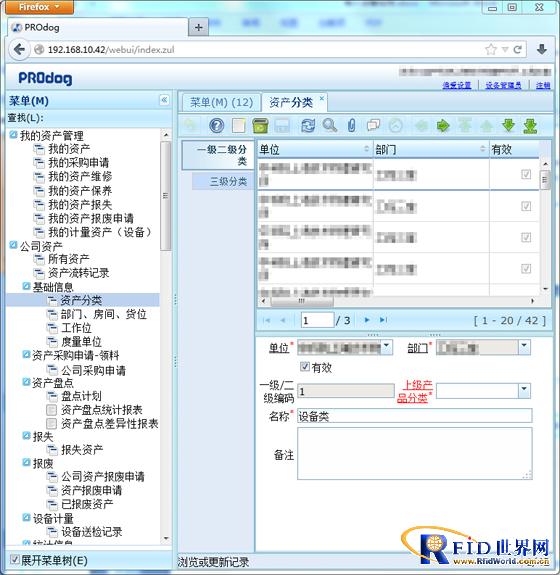Screen dimensions: 560x575
Task: Open 所有资产 menu item
Action: [x=69, y=259]
